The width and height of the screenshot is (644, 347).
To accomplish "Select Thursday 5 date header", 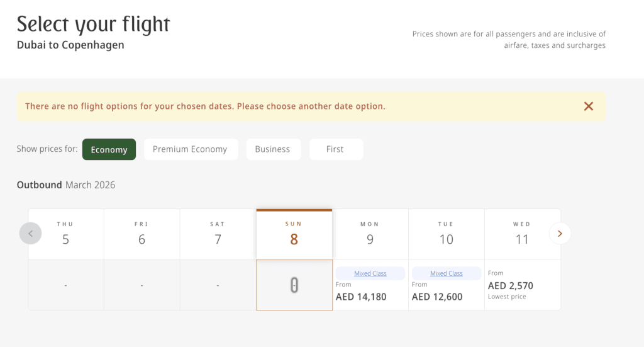I will tap(65, 234).
